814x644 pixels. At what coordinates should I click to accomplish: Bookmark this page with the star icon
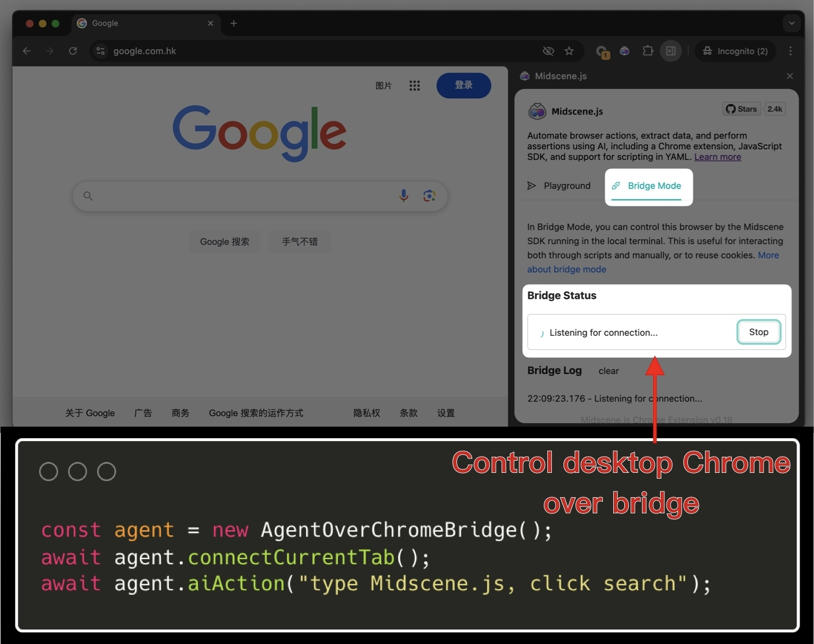click(569, 51)
